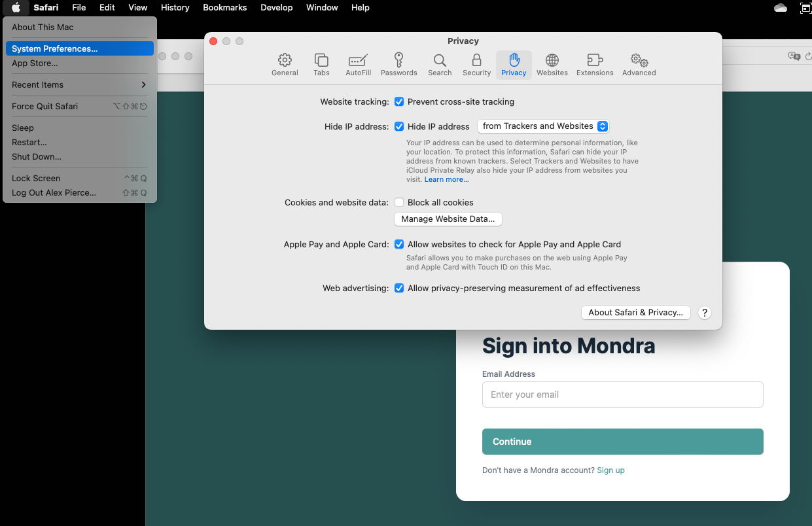
Task: Log Out Alex Pierce menu item
Action: (x=80, y=192)
